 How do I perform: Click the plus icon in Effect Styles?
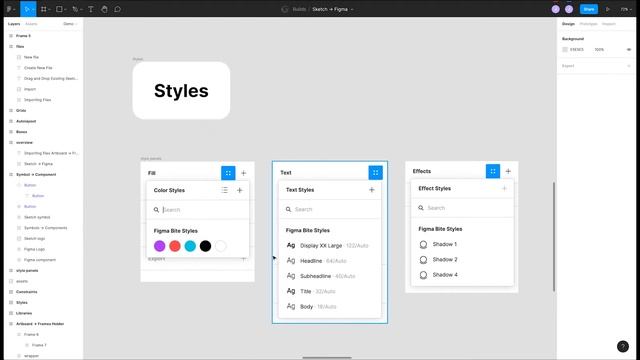coord(504,188)
